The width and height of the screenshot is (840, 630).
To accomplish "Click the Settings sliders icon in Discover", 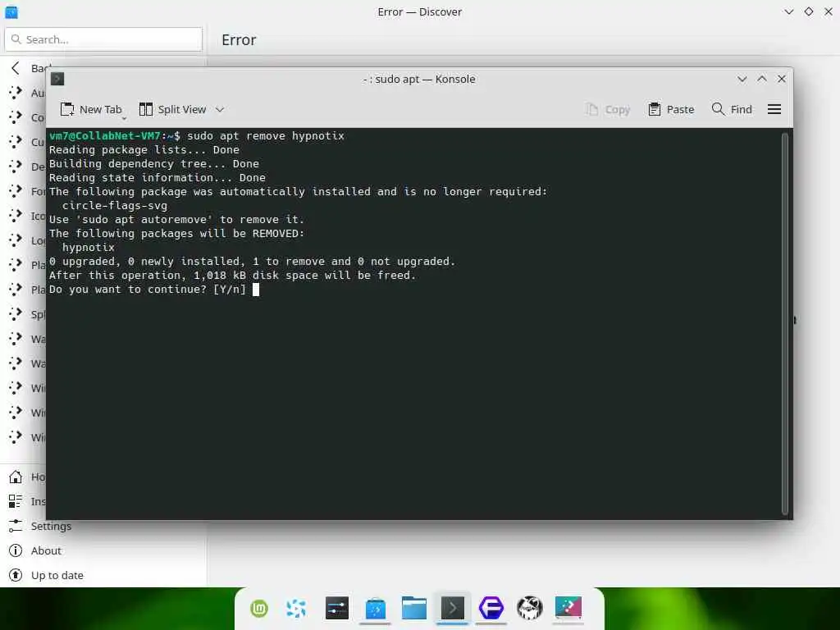I will [16, 526].
